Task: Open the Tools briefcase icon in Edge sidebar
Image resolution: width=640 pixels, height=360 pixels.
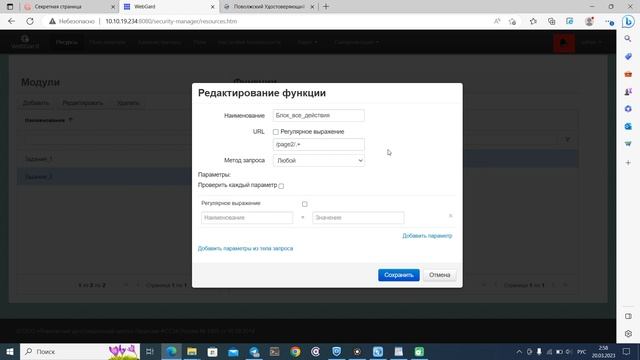Action: click(628, 74)
